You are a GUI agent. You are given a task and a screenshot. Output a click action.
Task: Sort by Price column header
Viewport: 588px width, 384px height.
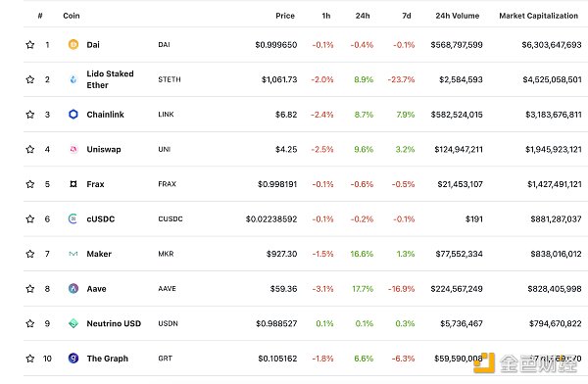(x=285, y=16)
